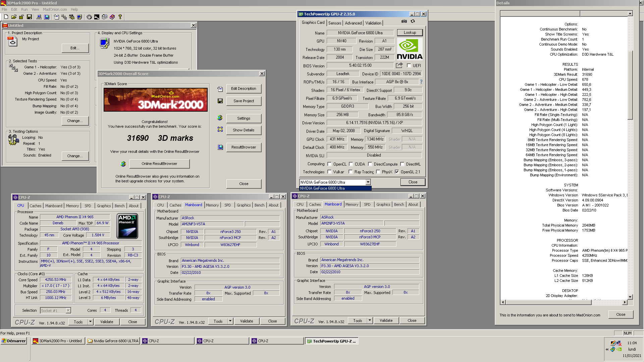Open Tools dropdown arrow in middle CPU-Z

point(230,321)
